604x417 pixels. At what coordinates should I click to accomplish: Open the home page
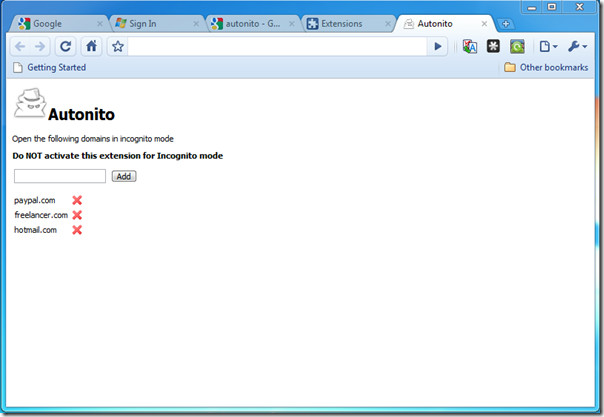click(x=91, y=47)
